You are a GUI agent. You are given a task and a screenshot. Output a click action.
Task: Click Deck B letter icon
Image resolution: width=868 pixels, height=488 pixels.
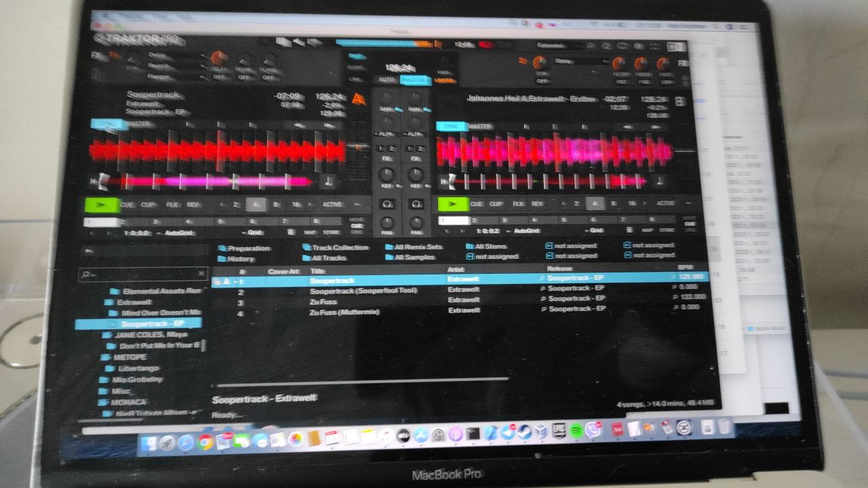pyautogui.click(x=680, y=102)
